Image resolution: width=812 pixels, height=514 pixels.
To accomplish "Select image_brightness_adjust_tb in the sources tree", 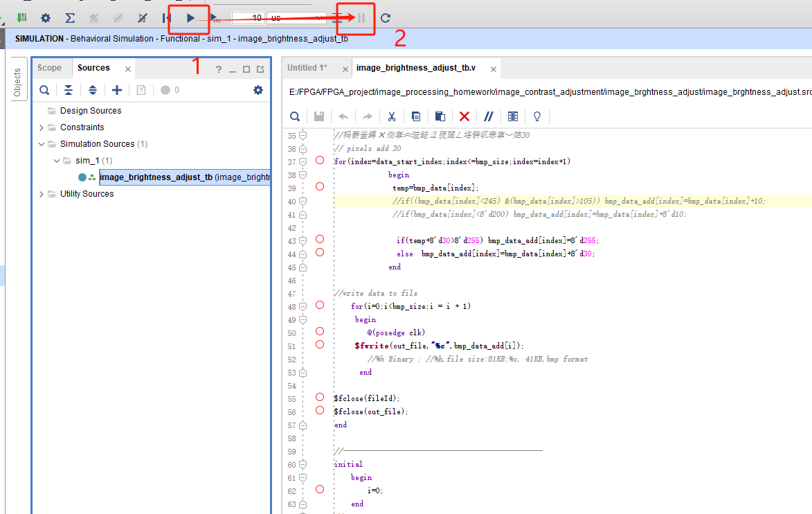I will coord(156,177).
